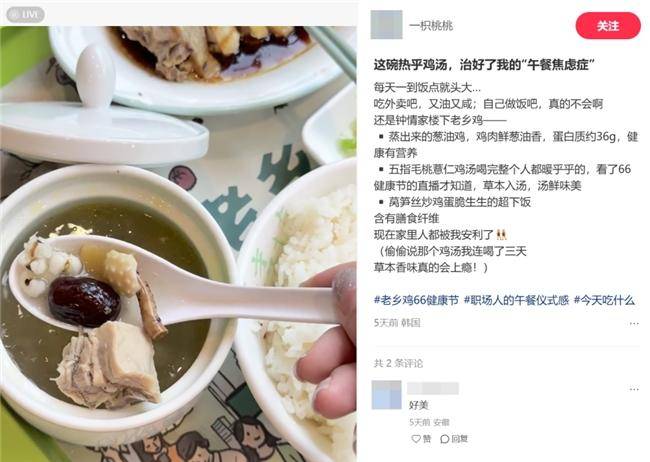Open the post's three-dot more options
The height and width of the screenshot is (462, 650).
[634, 323]
